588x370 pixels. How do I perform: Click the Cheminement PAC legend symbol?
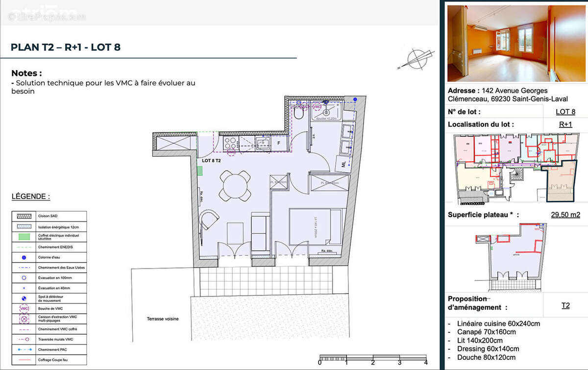(24, 349)
